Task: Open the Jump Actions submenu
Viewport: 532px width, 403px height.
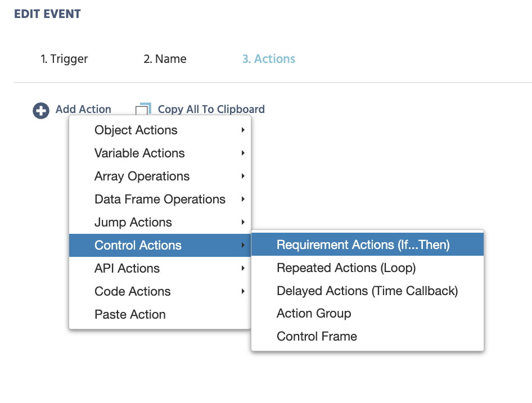Action: tap(160, 222)
